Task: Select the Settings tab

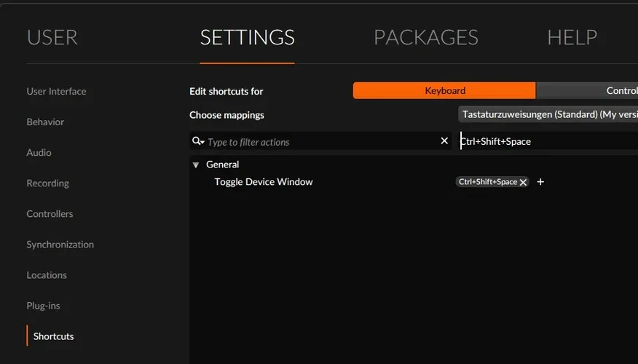Action: click(x=247, y=37)
